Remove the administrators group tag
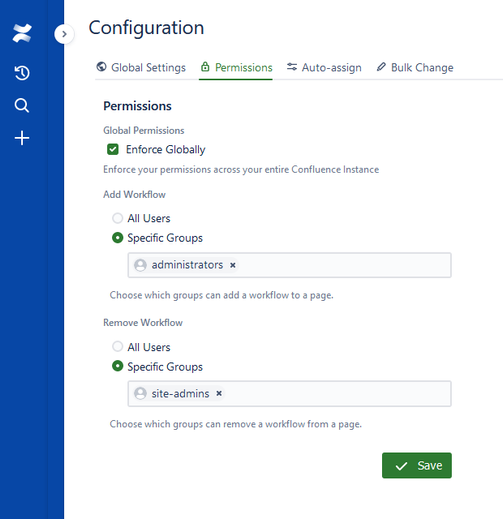503x519 pixels. [233, 265]
